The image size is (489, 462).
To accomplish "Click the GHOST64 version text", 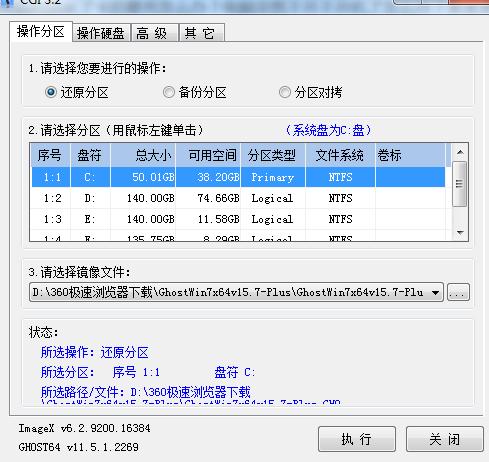I will 79,447.
